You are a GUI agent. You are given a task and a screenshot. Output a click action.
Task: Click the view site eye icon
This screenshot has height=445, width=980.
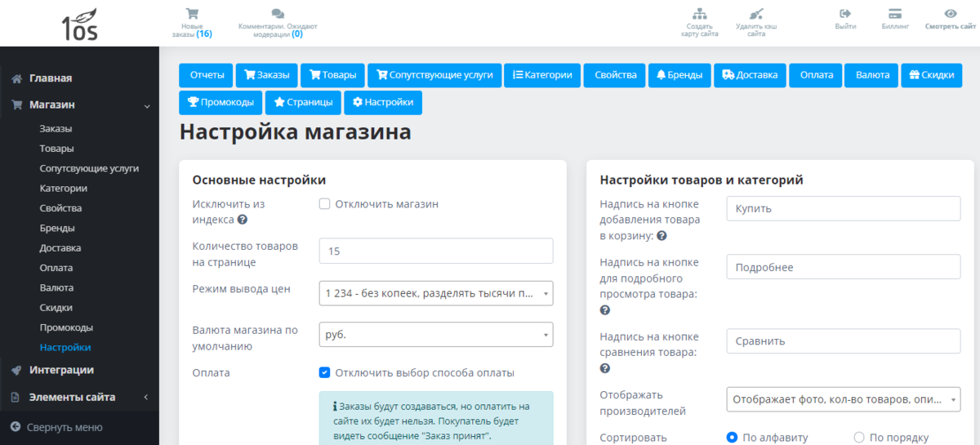pos(950,14)
